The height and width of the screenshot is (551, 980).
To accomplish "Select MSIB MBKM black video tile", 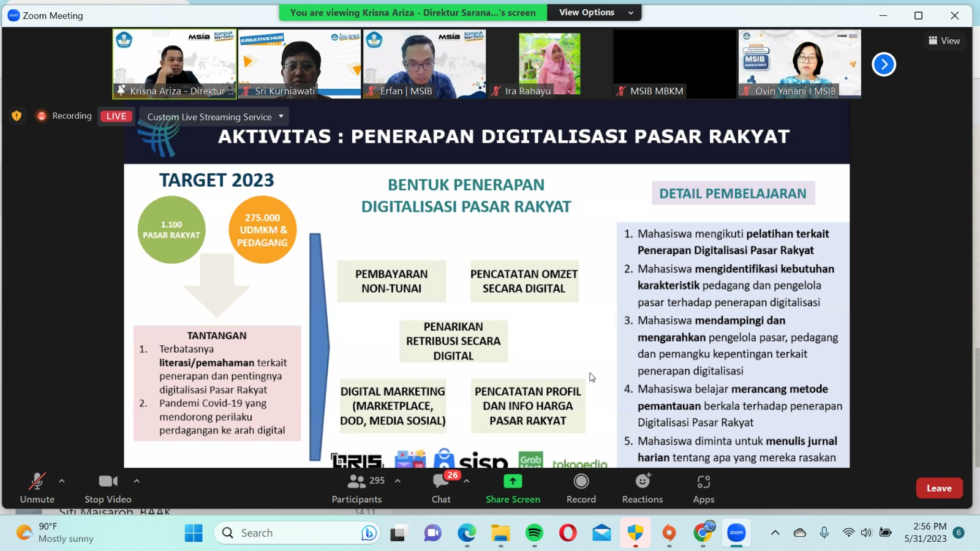I will coord(674,64).
